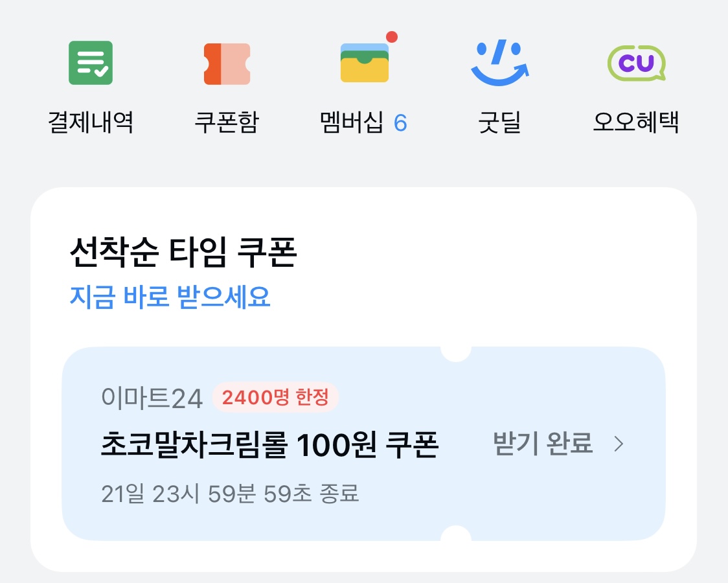This screenshot has height=583, width=728.
Task: Tap the 2400명 한정 red badge
Action: coord(275,397)
